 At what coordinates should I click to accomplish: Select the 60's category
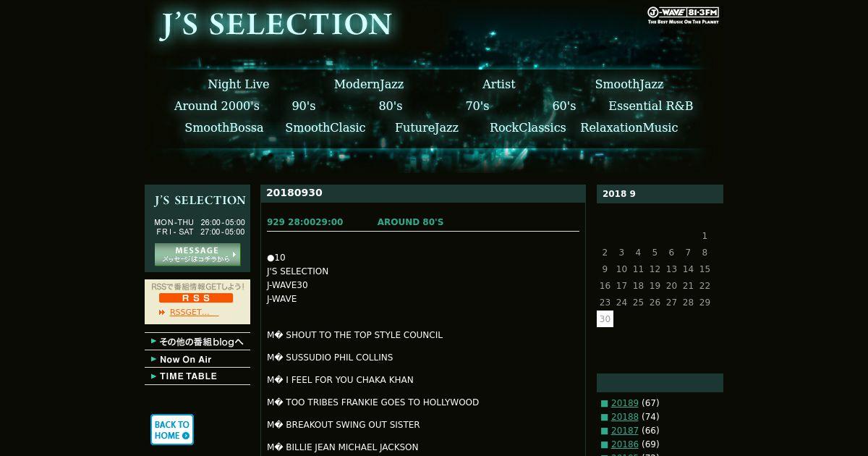pos(564,106)
